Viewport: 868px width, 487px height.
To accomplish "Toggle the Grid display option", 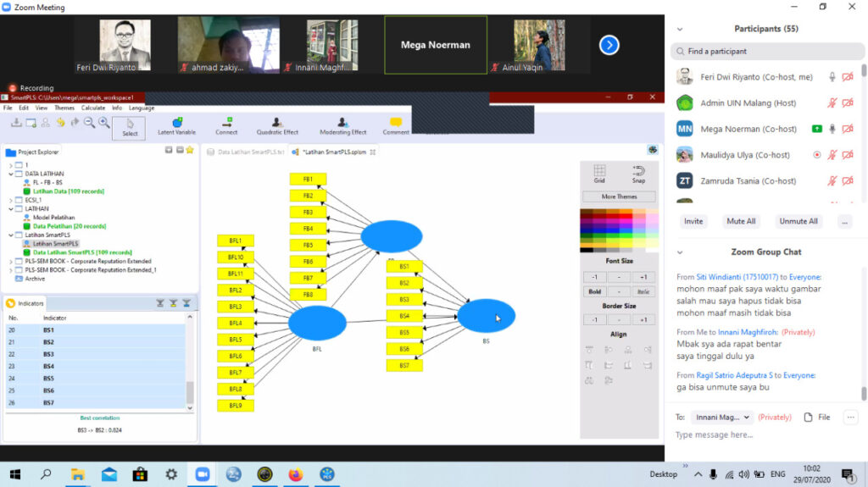I will [x=599, y=174].
